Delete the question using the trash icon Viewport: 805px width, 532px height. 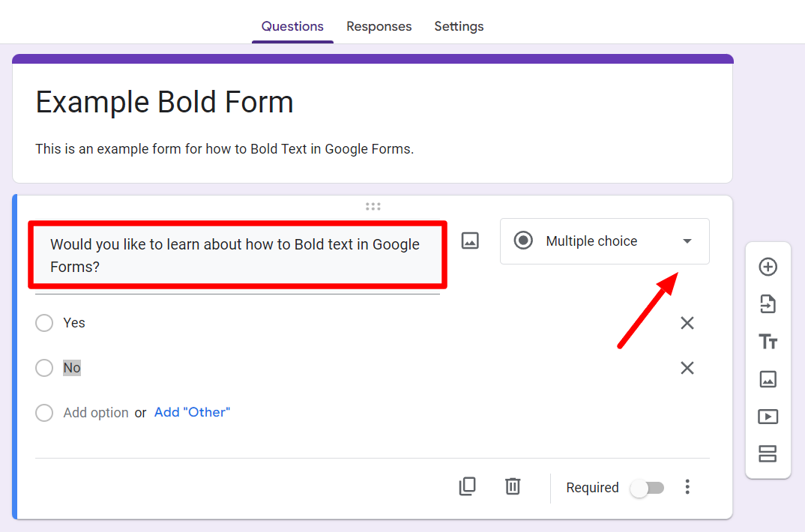(x=513, y=486)
